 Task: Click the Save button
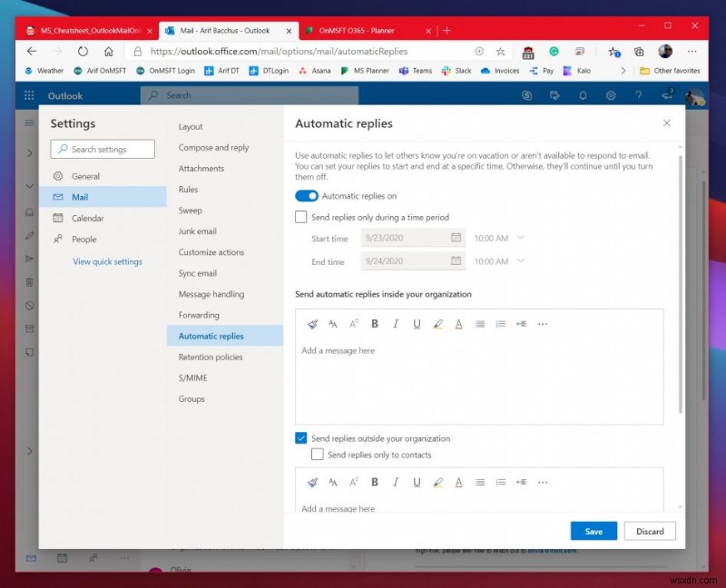(x=594, y=531)
